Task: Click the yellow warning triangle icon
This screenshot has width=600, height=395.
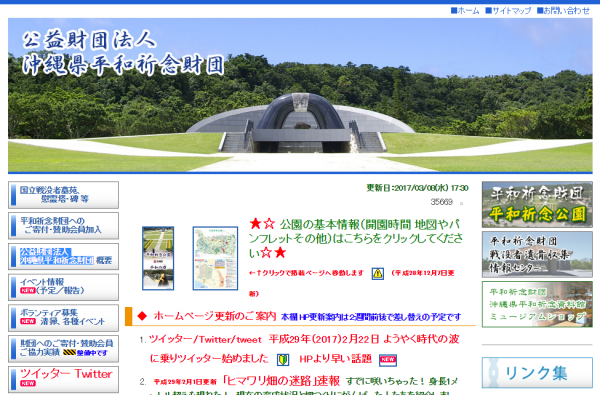Action: pos(378,273)
